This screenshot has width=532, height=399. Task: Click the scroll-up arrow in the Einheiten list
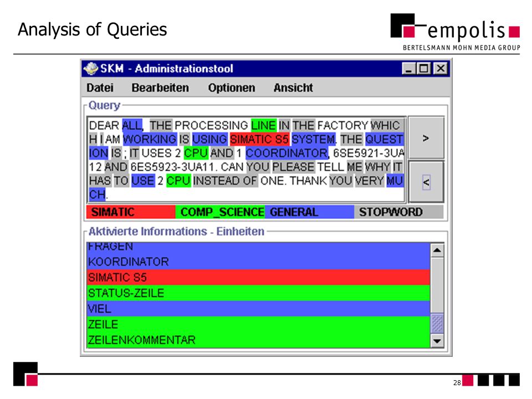point(437,250)
